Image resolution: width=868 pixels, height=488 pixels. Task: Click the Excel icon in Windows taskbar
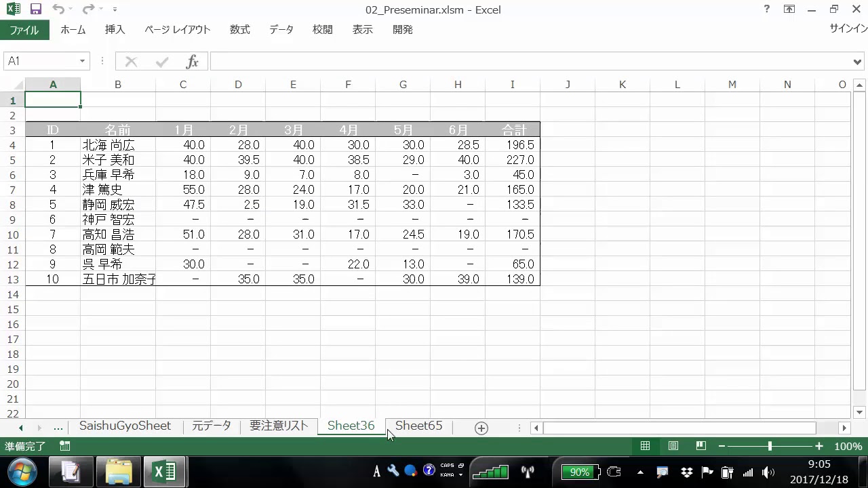[x=165, y=472]
